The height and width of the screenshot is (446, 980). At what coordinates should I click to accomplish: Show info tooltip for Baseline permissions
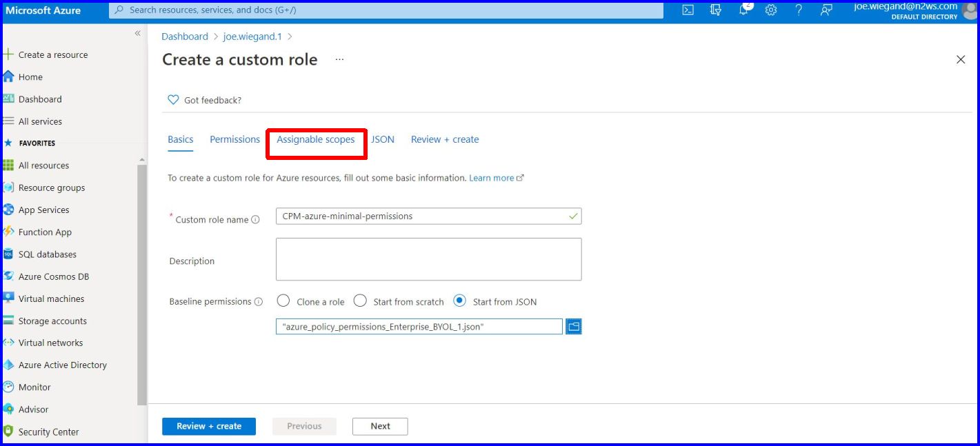[259, 302]
